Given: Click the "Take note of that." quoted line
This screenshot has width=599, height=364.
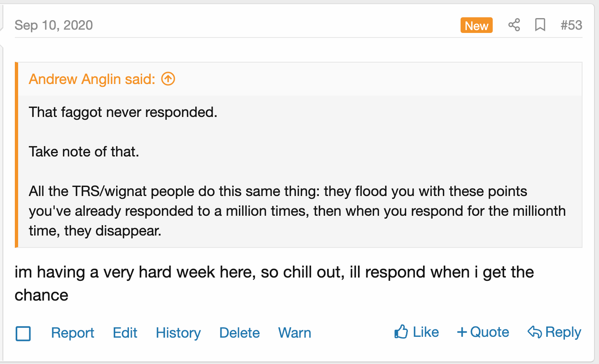Looking at the screenshot, I should point(84,152).
